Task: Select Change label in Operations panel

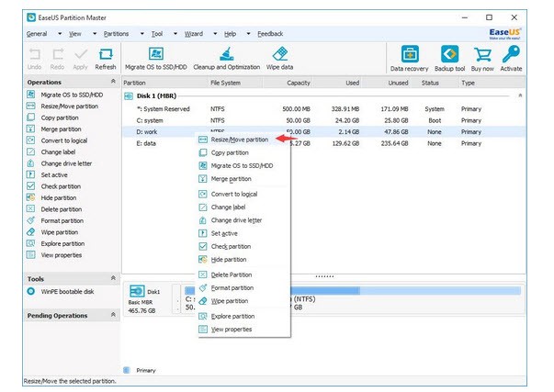Action: (x=51, y=152)
